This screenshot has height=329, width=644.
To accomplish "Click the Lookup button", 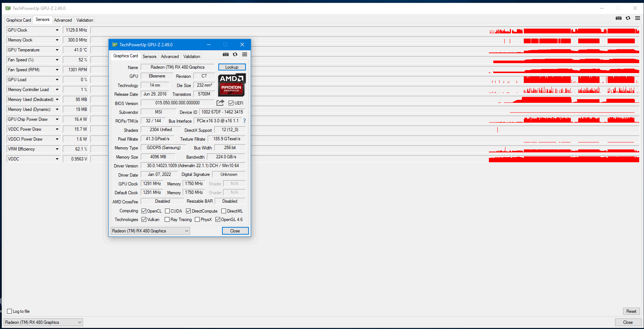I will [232, 67].
